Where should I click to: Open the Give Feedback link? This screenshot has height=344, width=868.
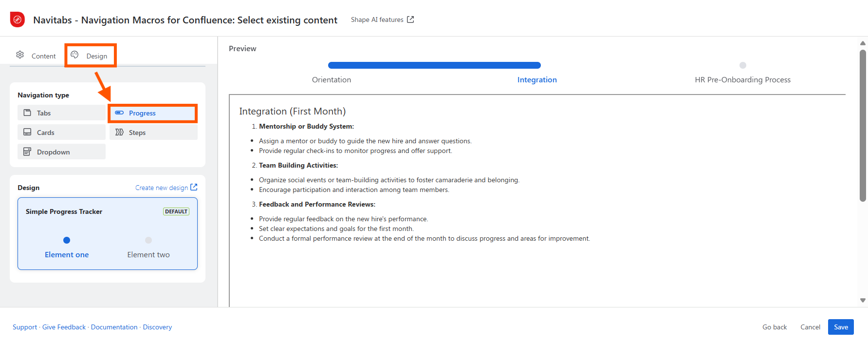coord(64,327)
